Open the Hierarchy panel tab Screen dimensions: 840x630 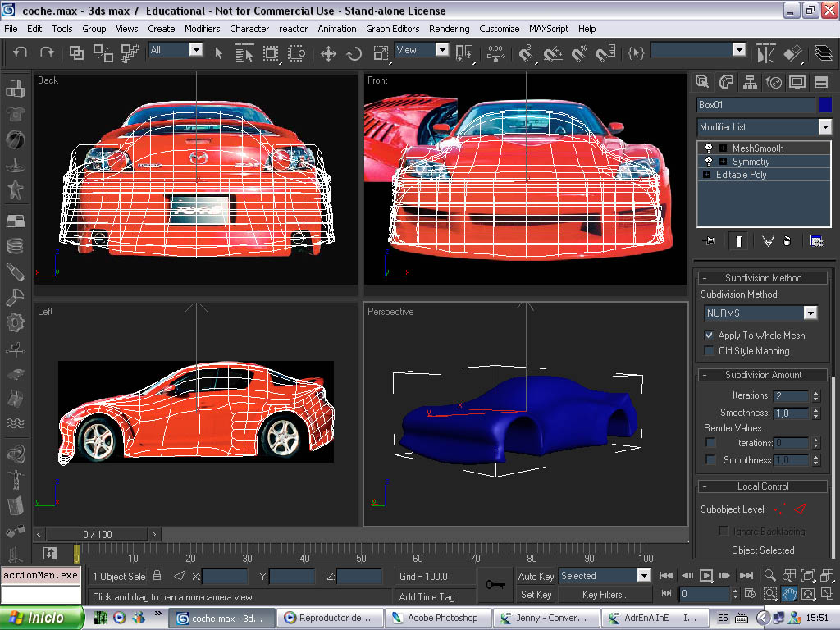coord(750,82)
